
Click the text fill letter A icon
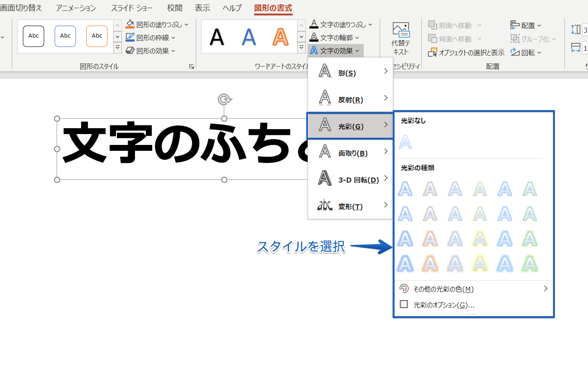(313, 24)
